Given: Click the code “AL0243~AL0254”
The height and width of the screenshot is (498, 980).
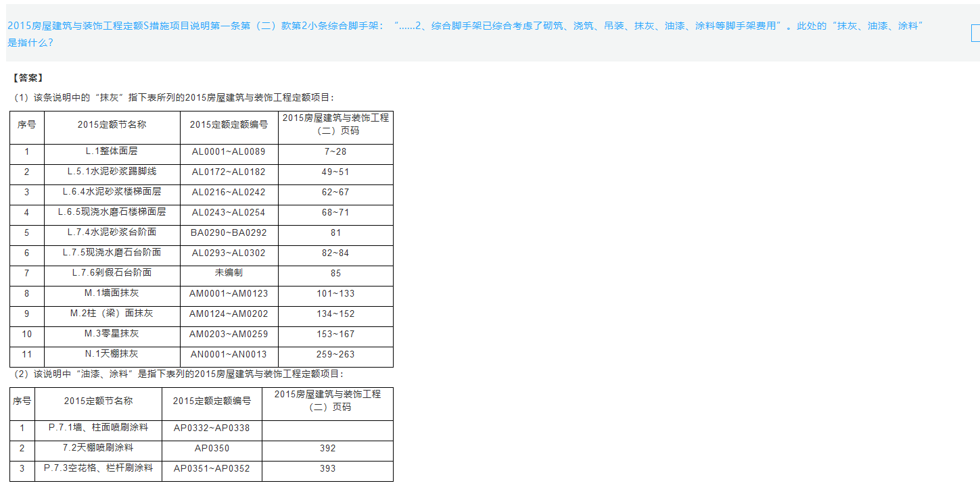Looking at the screenshot, I should point(229,212).
